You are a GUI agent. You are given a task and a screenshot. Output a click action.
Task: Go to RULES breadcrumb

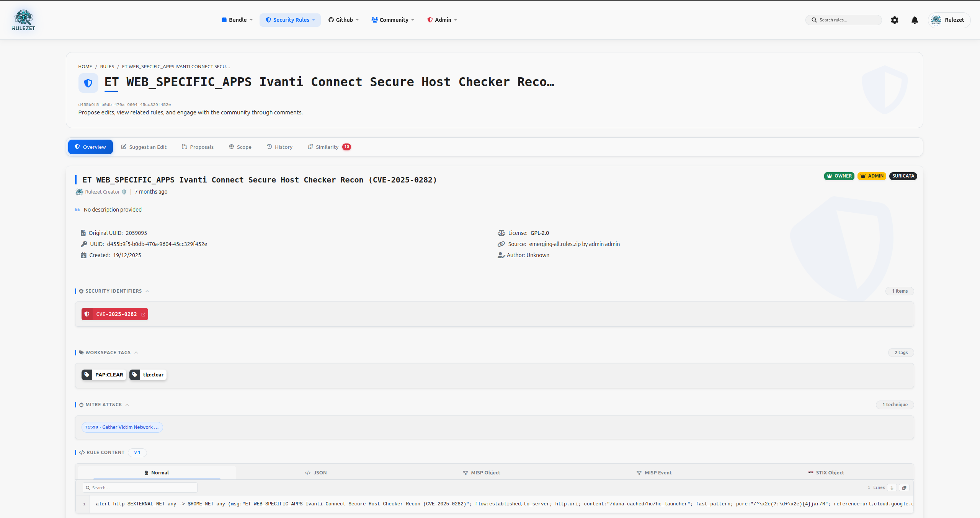click(107, 67)
